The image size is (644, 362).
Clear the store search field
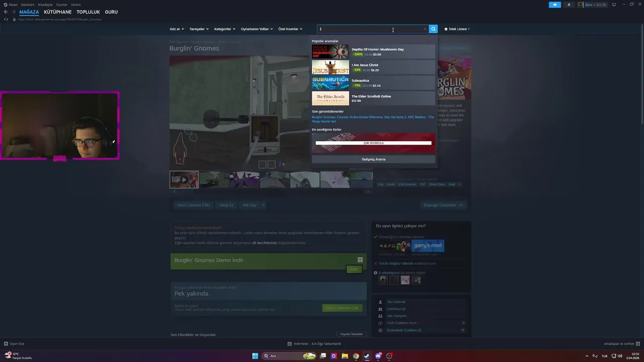coord(425,29)
